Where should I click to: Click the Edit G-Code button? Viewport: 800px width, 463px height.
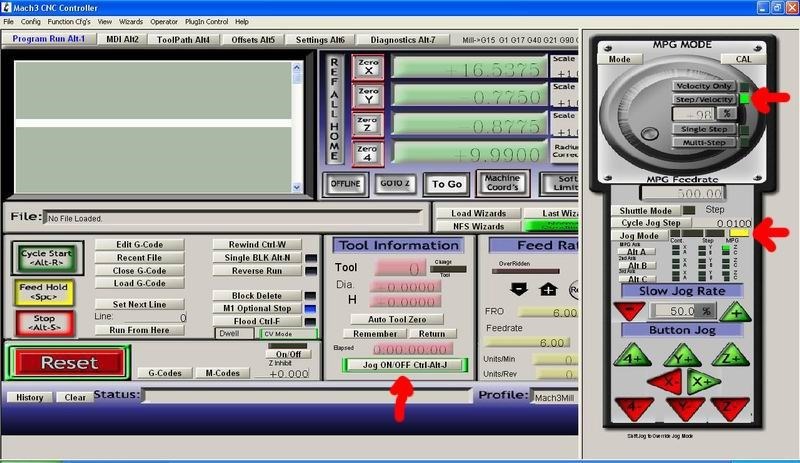pyautogui.click(x=139, y=245)
